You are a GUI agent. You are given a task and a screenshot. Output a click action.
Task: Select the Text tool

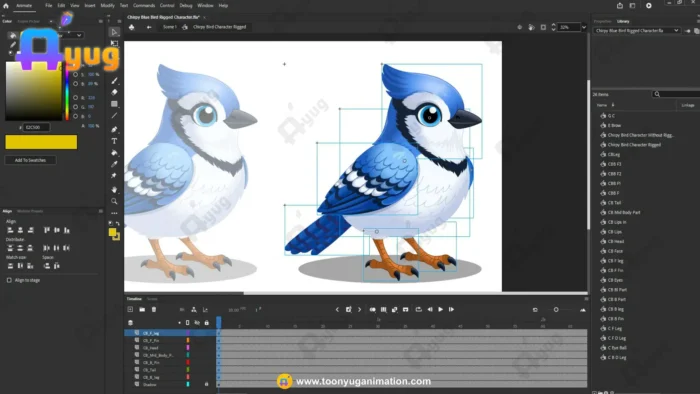point(114,141)
